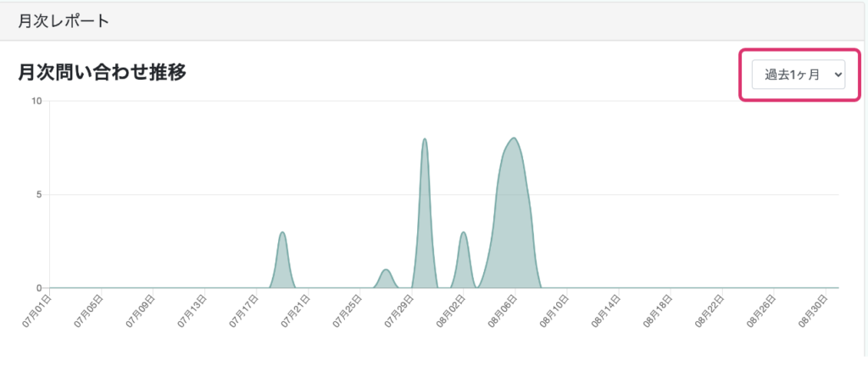Click the 月次レポート panel header
This screenshot has height=372, width=868.
click(64, 20)
